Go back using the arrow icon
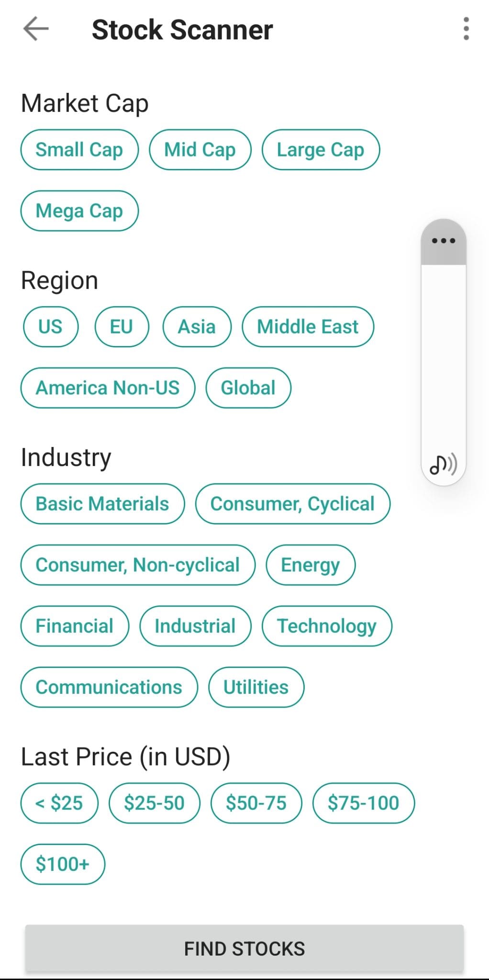Screen dimensions: 489x980 [x=36, y=29]
